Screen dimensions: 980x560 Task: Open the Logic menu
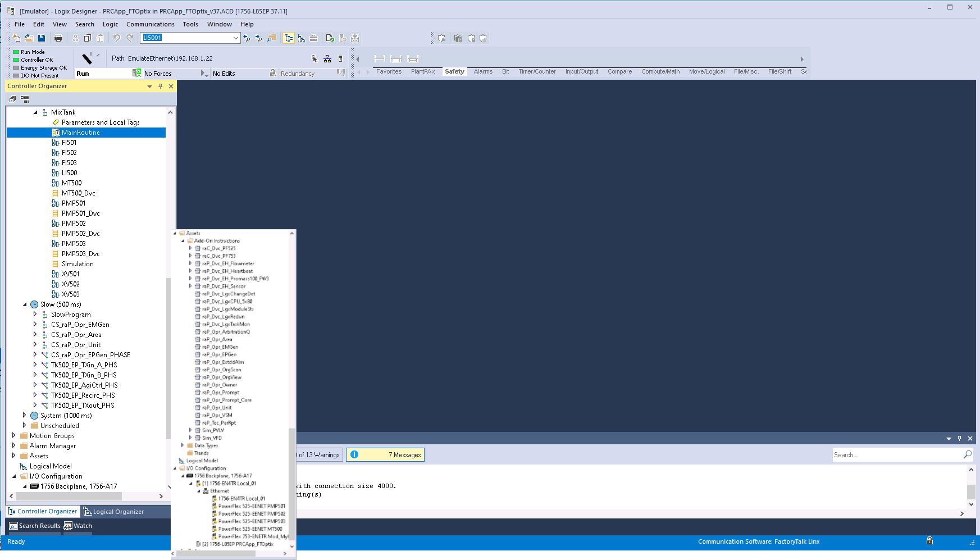[x=110, y=24]
